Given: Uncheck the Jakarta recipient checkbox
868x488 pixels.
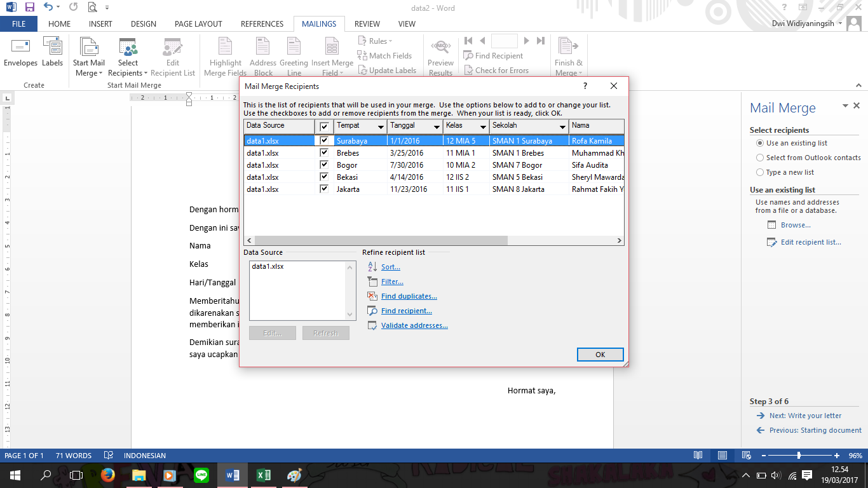Looking at the screenshot, I should (325, 189).
